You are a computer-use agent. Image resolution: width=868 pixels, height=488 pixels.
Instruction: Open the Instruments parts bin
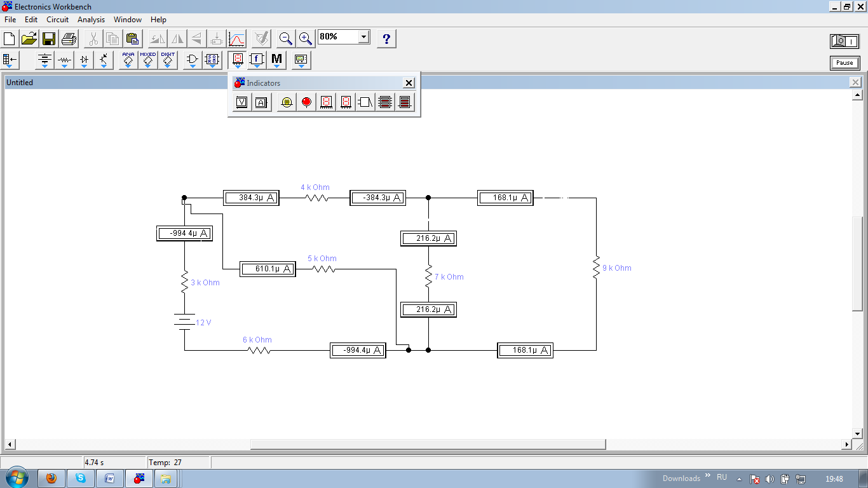coord(301,61)
